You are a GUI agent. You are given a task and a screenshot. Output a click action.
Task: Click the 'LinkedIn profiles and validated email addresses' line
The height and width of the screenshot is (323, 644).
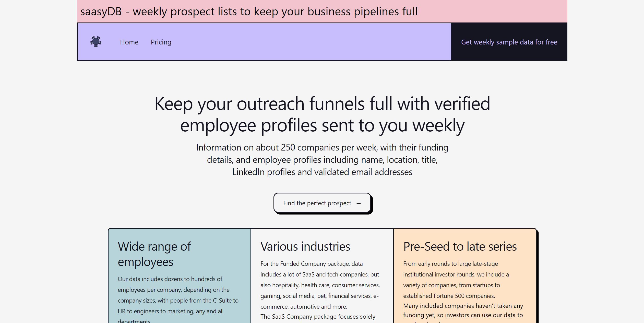tap(322, 172)
